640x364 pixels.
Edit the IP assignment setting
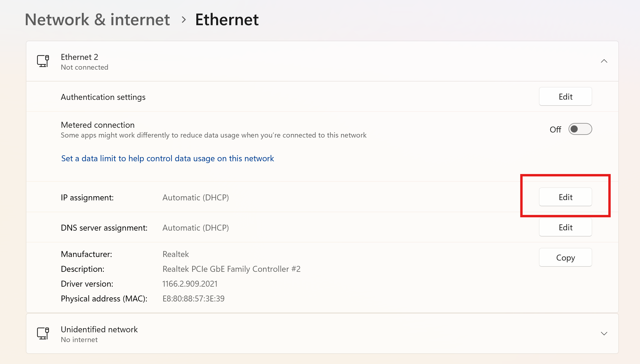(x=565, y=197)
